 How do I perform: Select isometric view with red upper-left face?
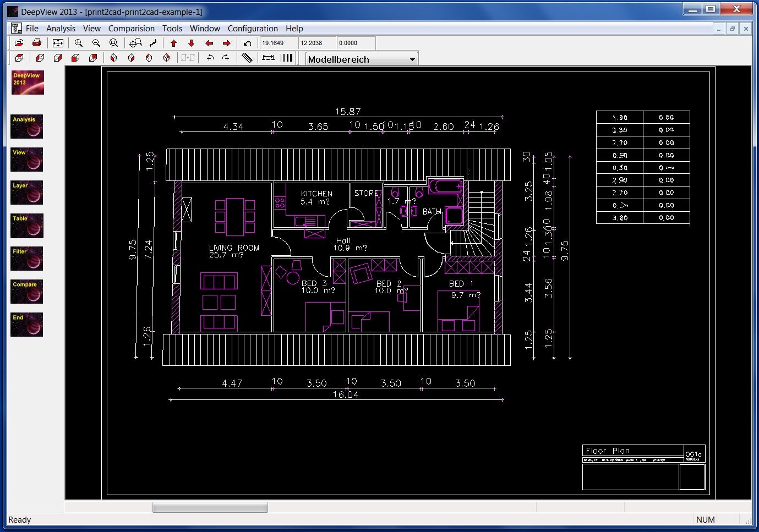(149, 58)
